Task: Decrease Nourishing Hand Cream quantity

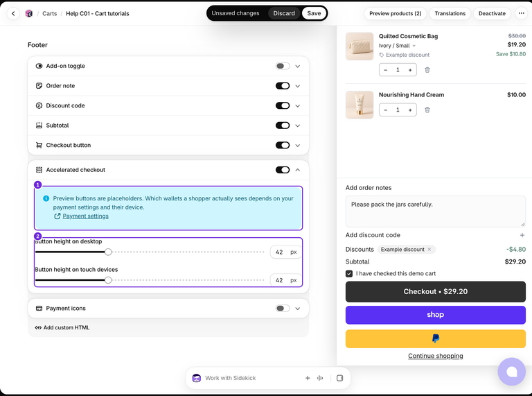Action: coord(385,110)
